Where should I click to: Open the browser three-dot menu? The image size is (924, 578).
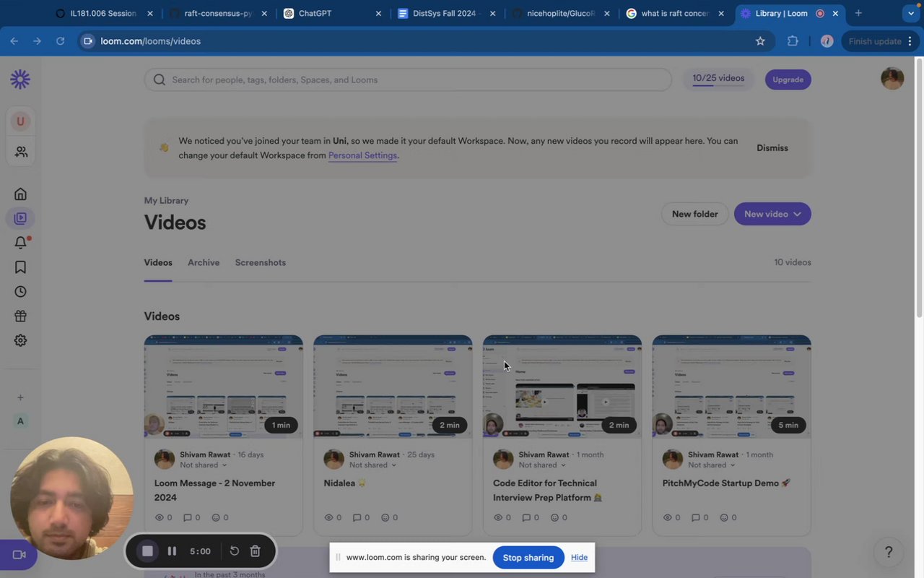pos(911,41)
